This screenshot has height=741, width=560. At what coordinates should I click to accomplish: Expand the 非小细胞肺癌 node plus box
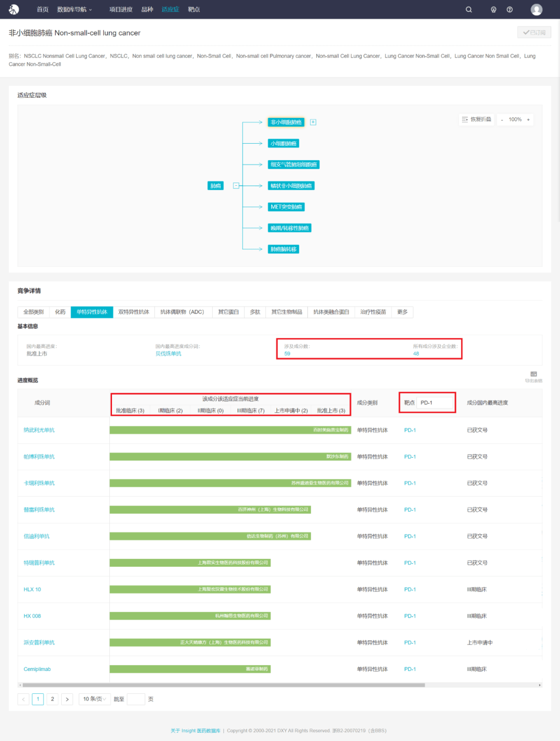[x=313, y=122]
